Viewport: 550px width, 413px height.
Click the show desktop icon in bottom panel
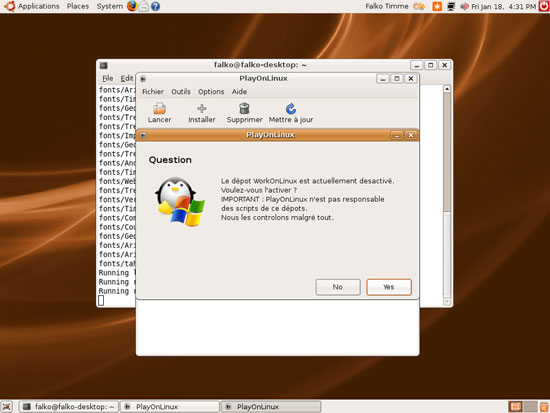click(7, 407)
